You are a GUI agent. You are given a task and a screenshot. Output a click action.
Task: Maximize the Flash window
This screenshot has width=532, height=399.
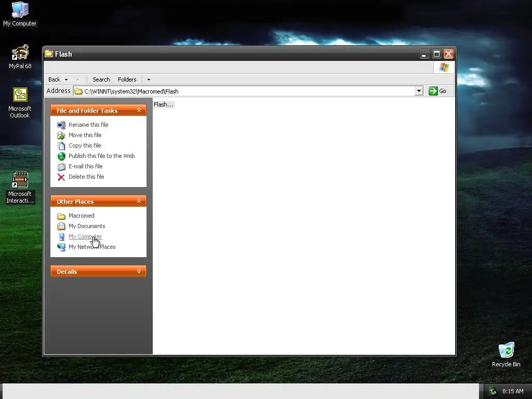click(x=436, y=54)
